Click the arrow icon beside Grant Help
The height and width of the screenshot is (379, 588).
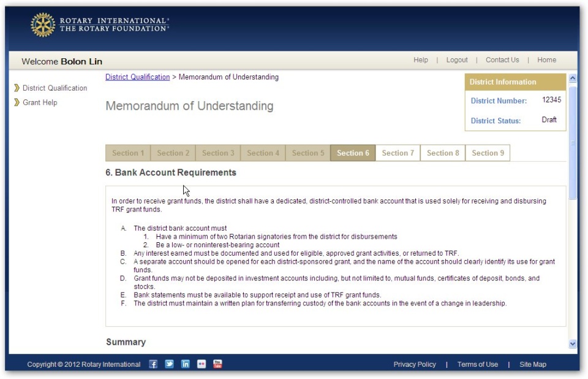click(17, 102)
